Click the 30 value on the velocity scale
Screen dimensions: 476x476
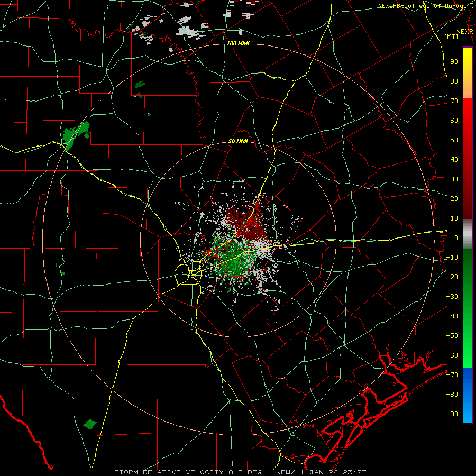(x=454, y=179)
